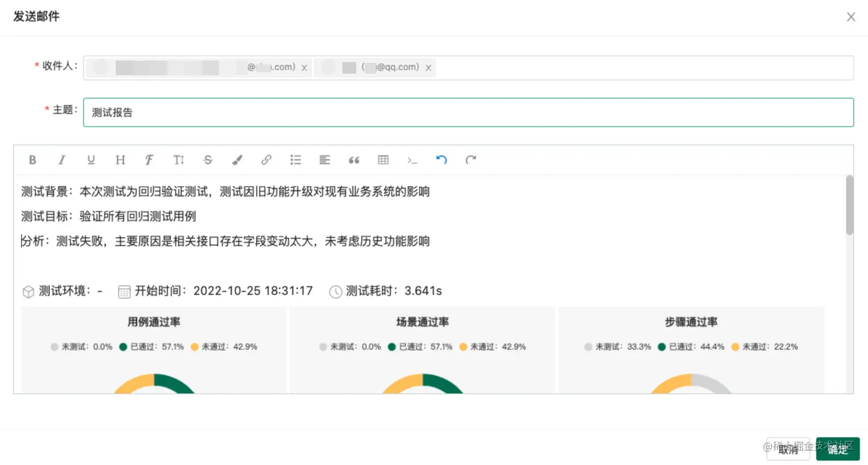Image resolution: width=868 pixels, height=465 pixels.
Task: Insert a hyperlink
Action: pos(266,160)
